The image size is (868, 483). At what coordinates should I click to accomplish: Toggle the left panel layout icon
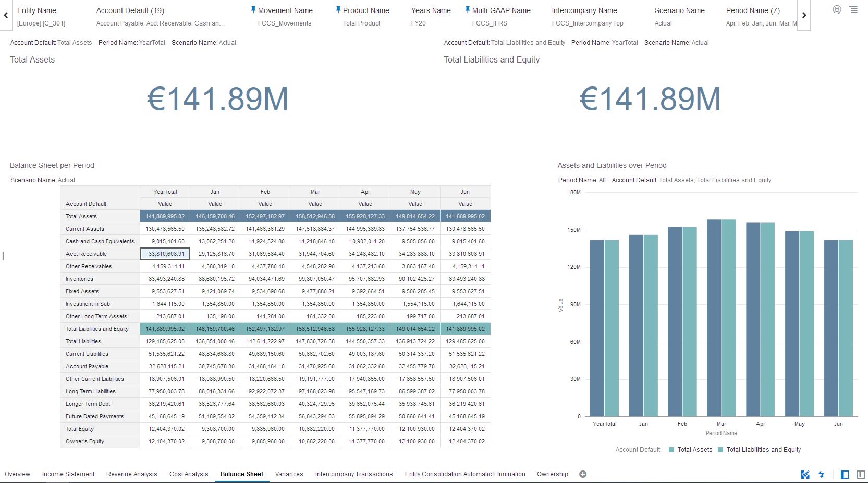[845, 474]
